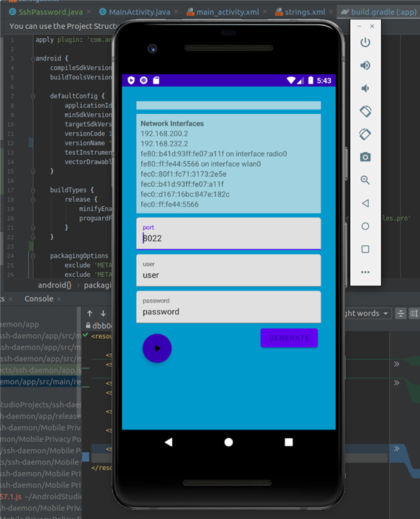Image resolution: width=420 pixels, height=519 pixels.
Task: Click the emulator toolbar overview square icon
Action: (365, 249)
